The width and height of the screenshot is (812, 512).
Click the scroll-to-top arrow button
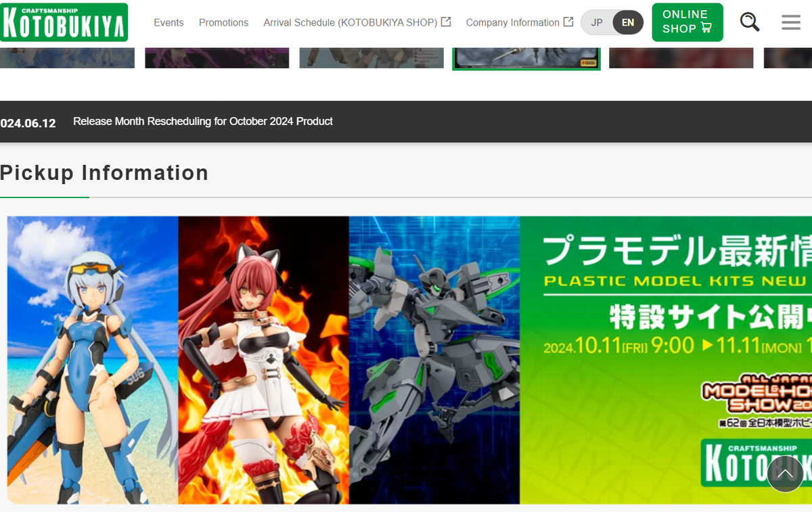point(785,474)
